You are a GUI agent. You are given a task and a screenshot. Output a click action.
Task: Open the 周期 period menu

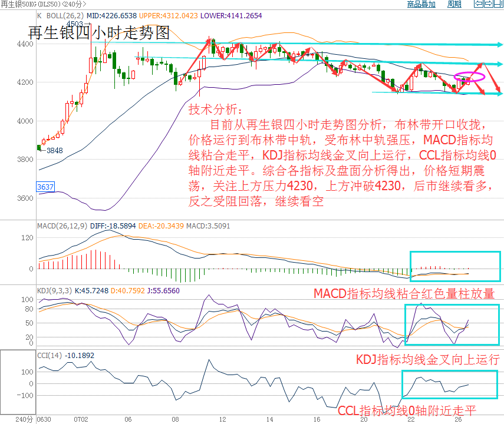454,5
